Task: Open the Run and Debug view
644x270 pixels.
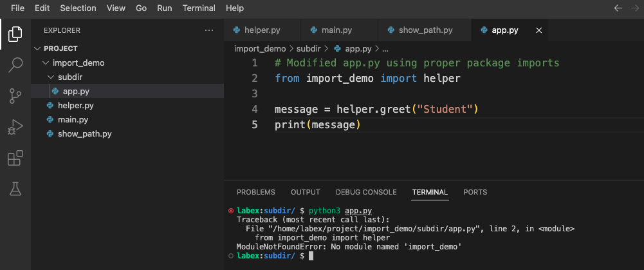Action: coord(15,127)
